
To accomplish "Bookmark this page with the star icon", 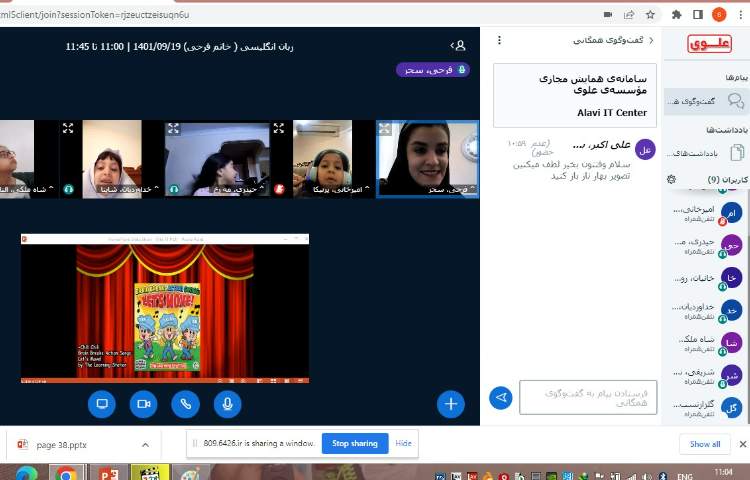I will click(x=650, y=15).
